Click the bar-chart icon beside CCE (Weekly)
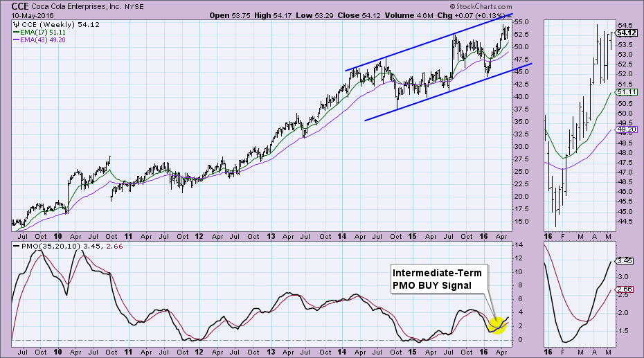 click(x=17, y=25)
